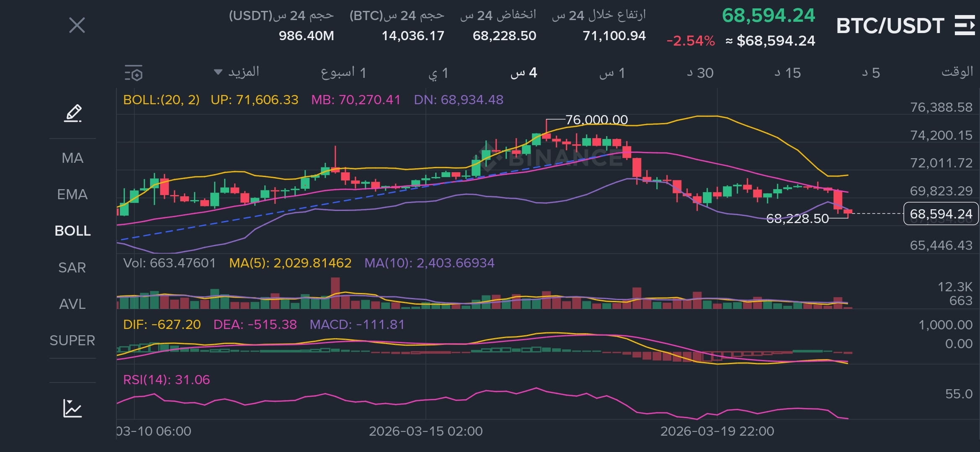Image resolution: width=980 pixels, height=452 pixels.
Task: Tap the BTC/USDT pair title
Action: (890, 26)
